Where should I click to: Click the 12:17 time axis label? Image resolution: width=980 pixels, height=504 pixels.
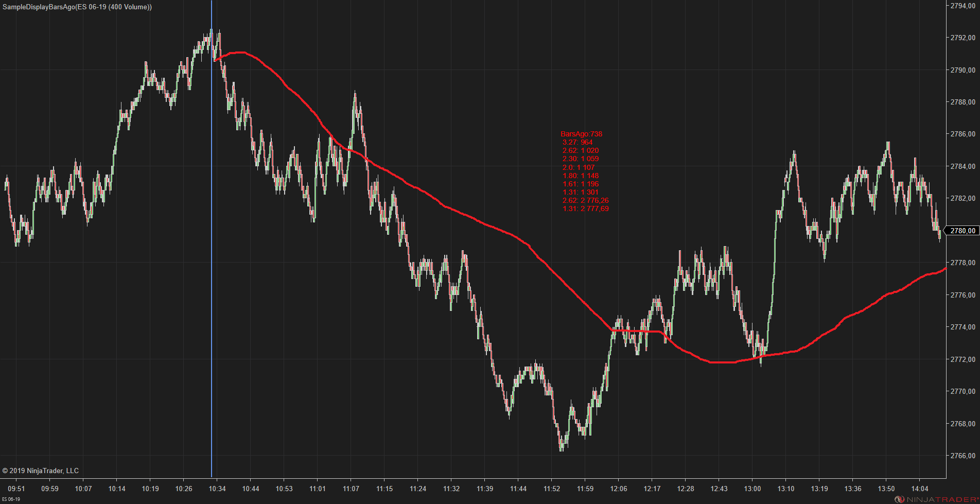[x=652, y=489]
